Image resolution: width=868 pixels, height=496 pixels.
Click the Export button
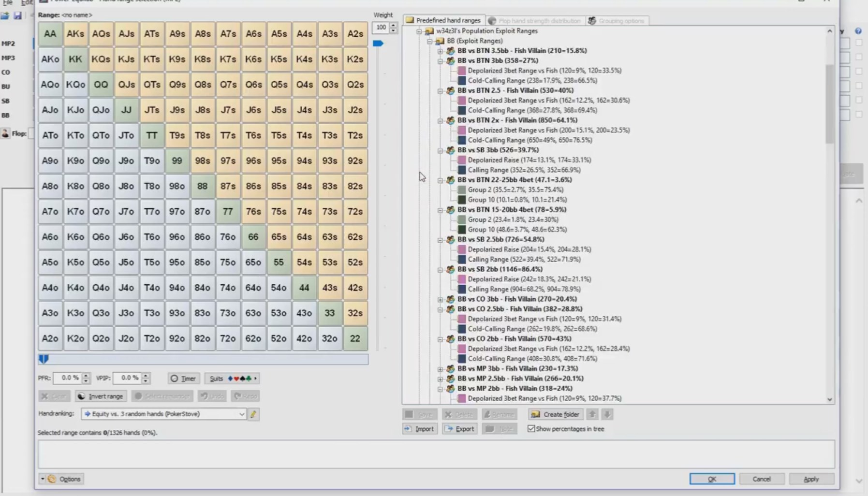point(459,429)
